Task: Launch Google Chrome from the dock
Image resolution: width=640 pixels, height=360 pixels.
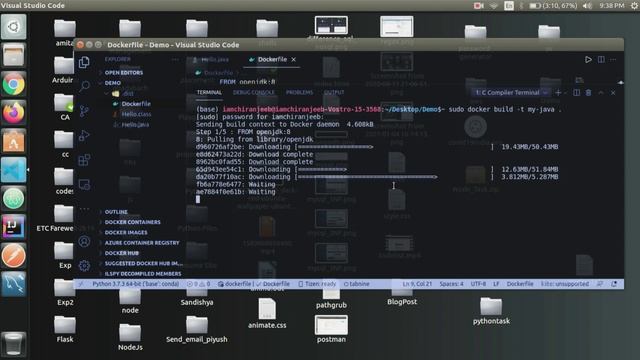Action: [13, 84]
